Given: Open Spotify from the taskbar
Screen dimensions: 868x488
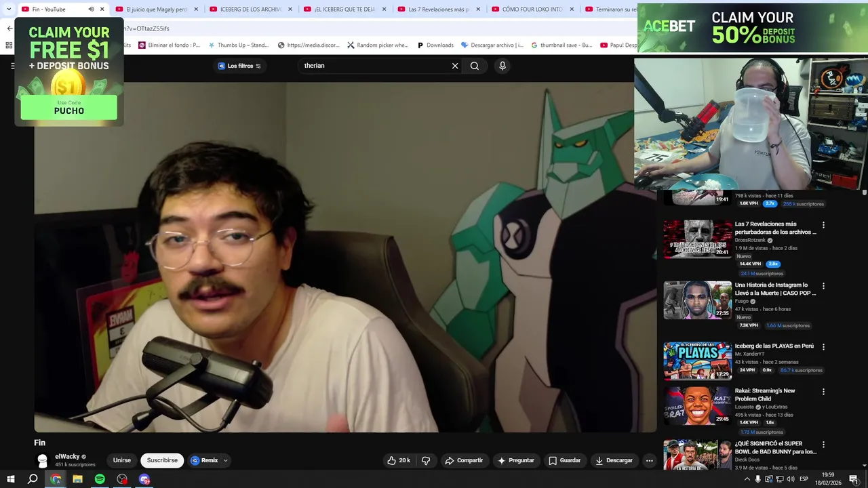Looking at the screenshot, I should click(100, 479).
